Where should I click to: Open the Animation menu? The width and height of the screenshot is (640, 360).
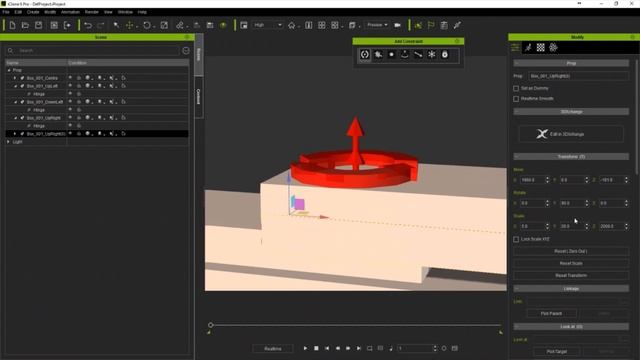(70, 12)
